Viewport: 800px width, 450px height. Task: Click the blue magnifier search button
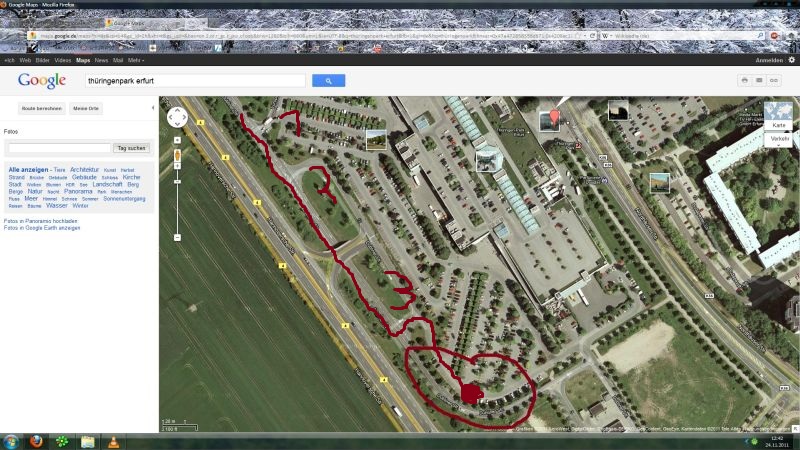tap(329, 81)
